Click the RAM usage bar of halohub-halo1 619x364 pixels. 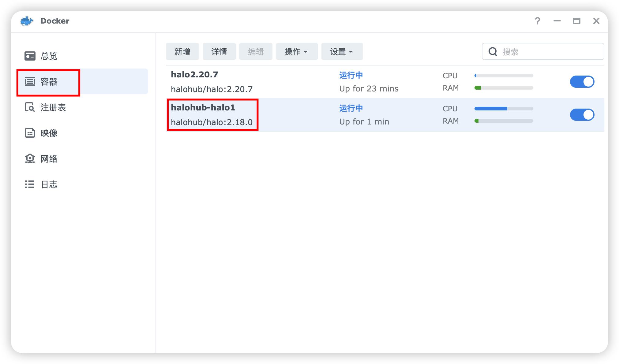coord(504,121)
